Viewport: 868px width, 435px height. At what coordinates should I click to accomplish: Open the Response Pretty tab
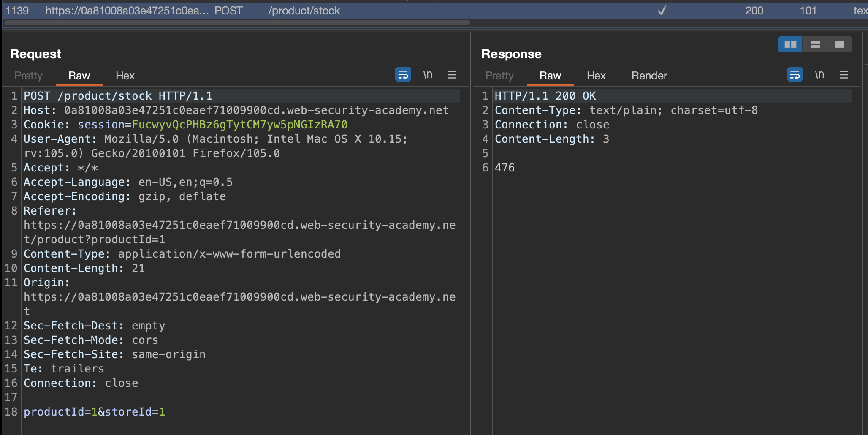[499, 76]
